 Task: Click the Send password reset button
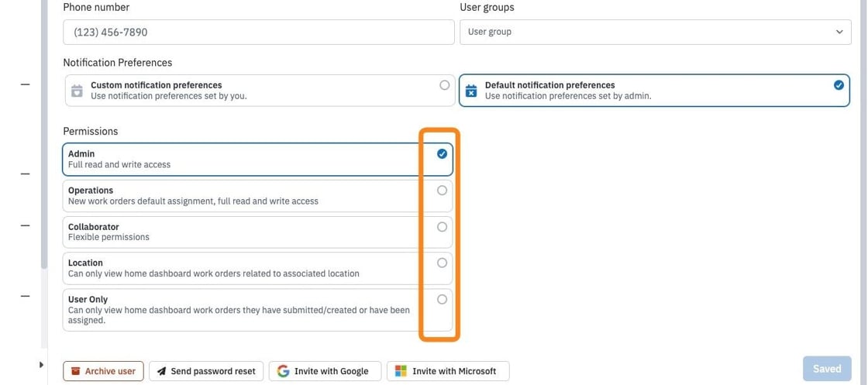click(x=206, y=371)
